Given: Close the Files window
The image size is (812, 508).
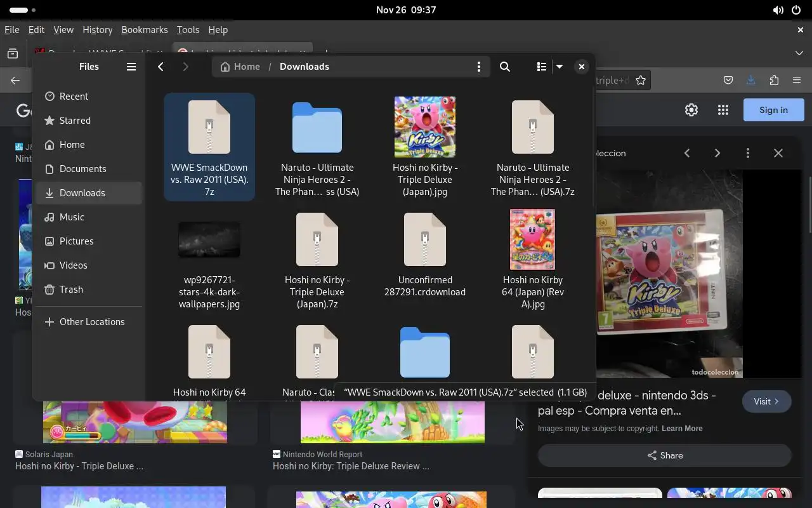Looking at the screenshot, I should coord(581,67).
